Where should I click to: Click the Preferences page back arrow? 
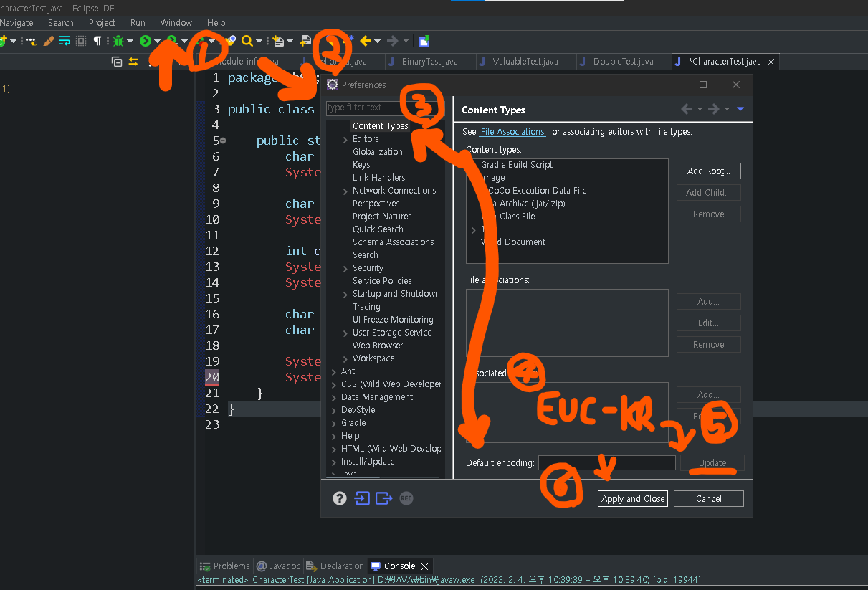(687, 109)
